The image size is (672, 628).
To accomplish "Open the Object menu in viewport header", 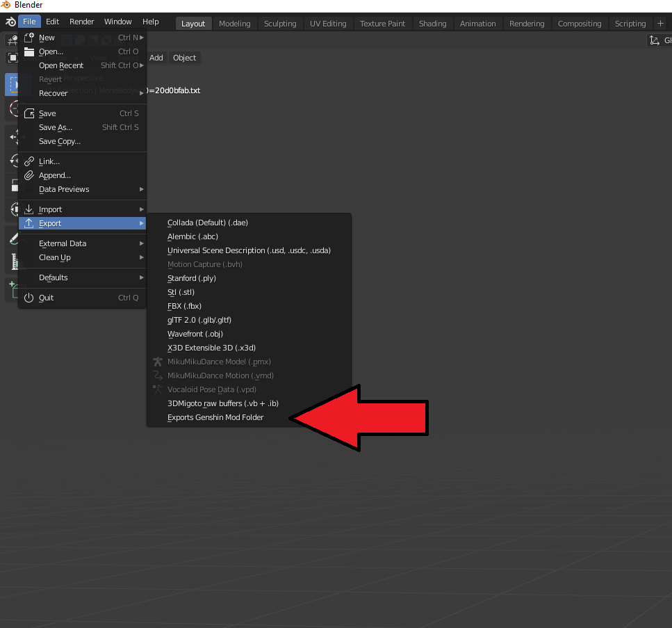I will [x=184, y=58].
